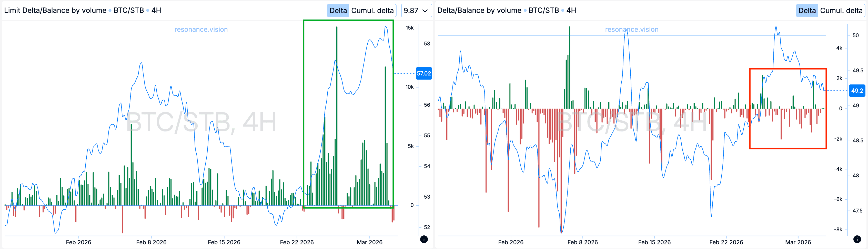Screen dimensions: 868x249
Task: Select the Delta tab on the left chart
Action: tap(338, 11)
